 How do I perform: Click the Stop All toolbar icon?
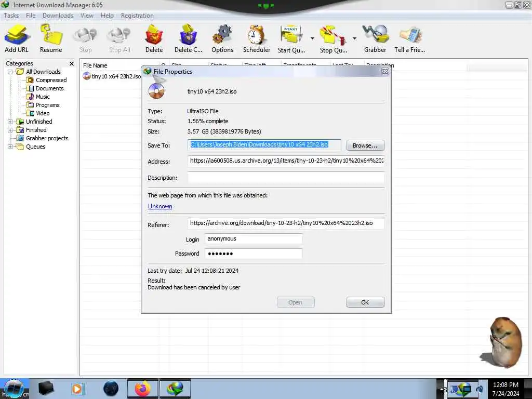119,40
